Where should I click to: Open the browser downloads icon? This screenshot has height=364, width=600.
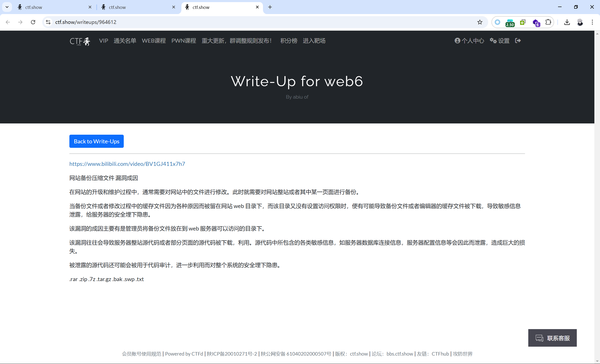point(567,22)
